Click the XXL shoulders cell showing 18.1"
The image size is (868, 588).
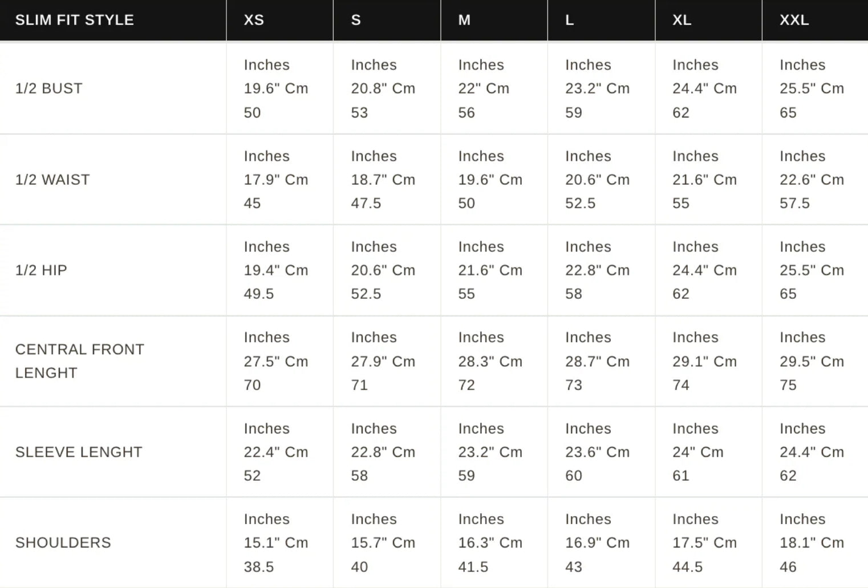pos(812,543)
